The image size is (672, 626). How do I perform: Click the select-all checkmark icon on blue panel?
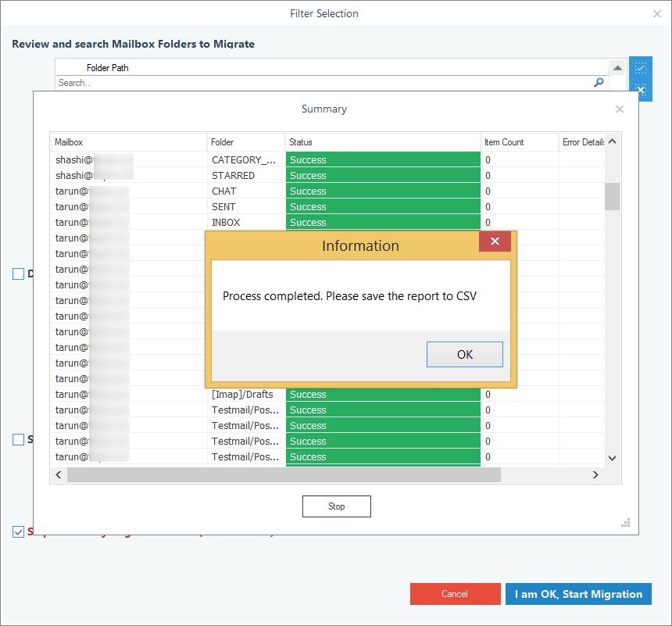coord(641,68)
